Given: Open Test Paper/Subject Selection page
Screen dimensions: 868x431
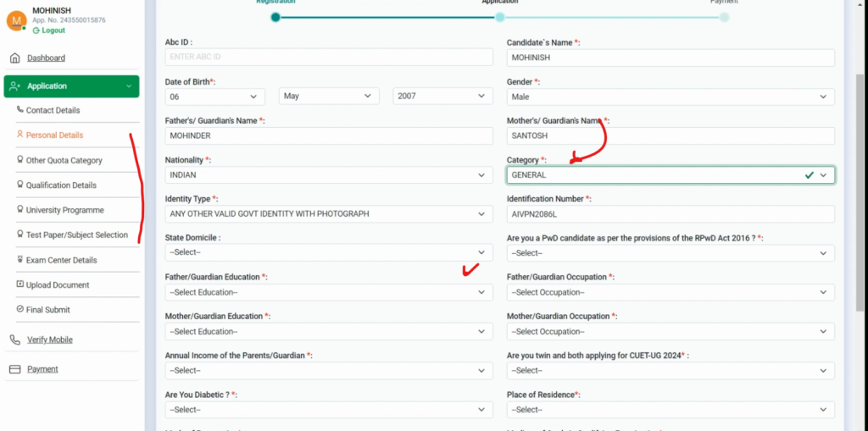Looking at the screenshot, I should coord(76,235).
